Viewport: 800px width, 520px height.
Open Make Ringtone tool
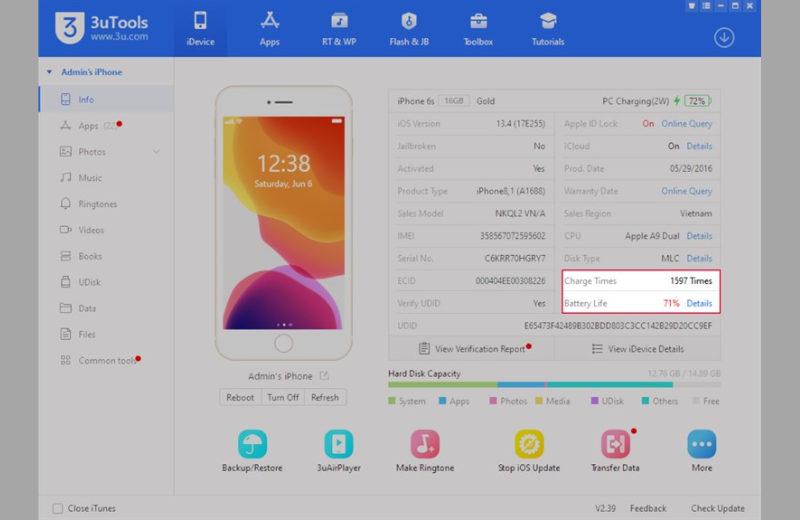click(425, 450)
